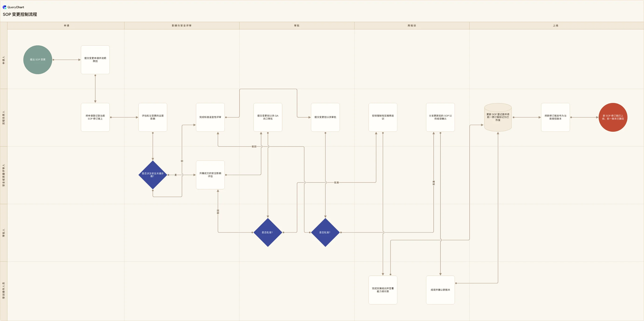644x321 pixels.
Task: Select the green 提出 SOP 变更 start node
Action: 38,60
